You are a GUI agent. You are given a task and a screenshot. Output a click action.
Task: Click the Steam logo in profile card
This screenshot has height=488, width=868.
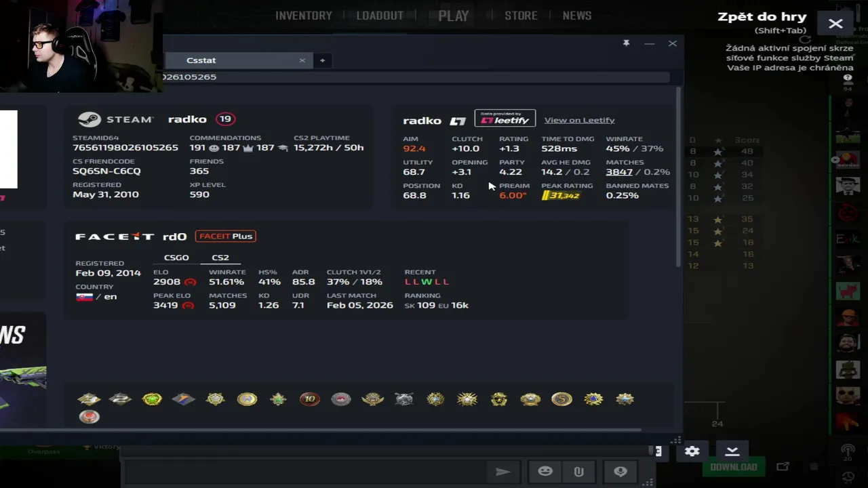click(x=89, y=119)
